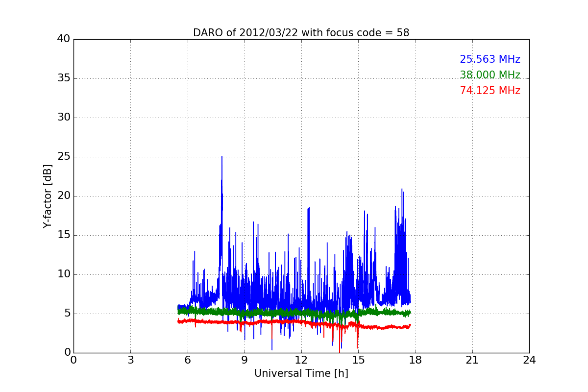Click the Universal Time [h] axis label
The image size is (588, 392).
click(x=301, y=373)
